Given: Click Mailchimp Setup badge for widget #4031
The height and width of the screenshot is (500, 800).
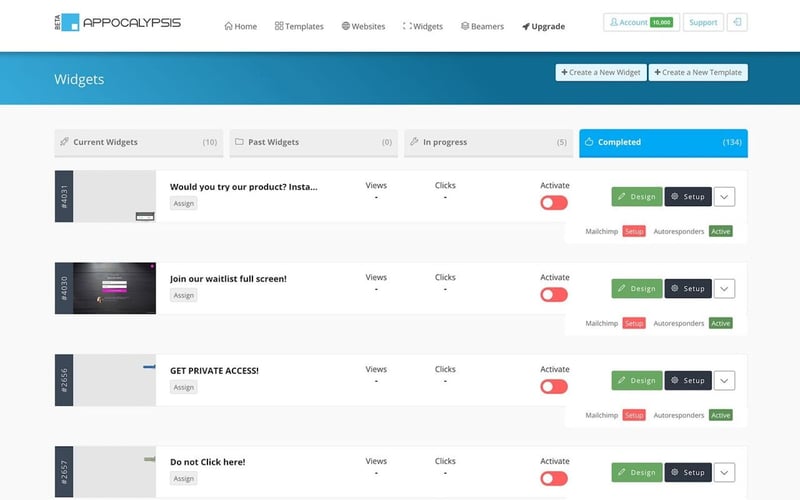Looking at the screenshot, I should (x=634, y=232).
